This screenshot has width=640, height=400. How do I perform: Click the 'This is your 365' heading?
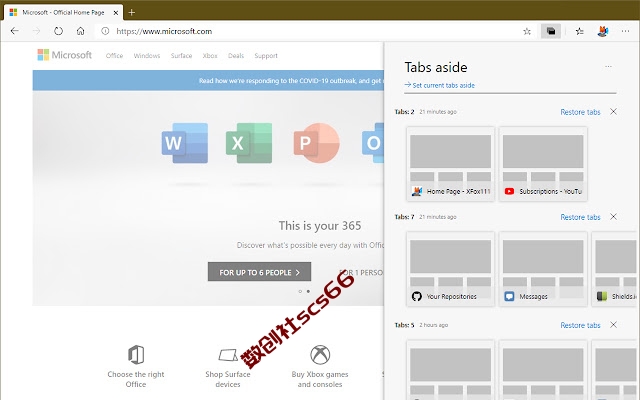320,226
